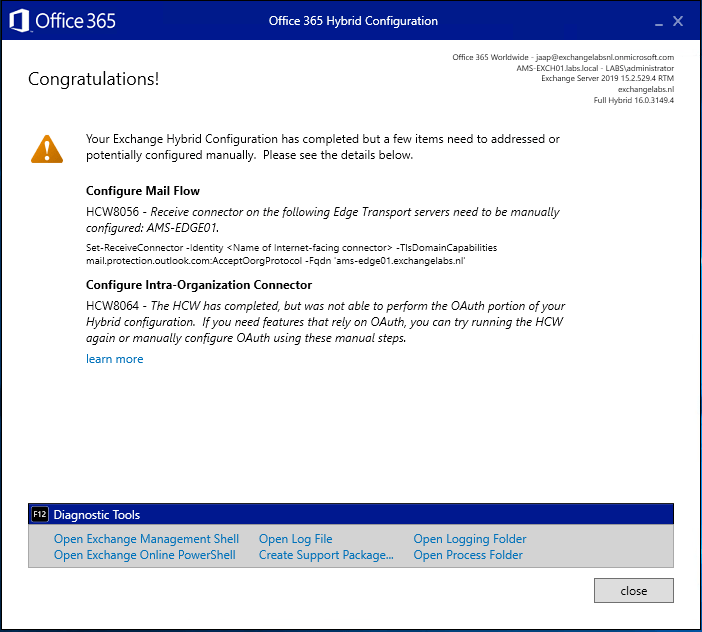The width and height of the screenshot is (702, 632).
Task: Click the Congratulations heading
Action: pos(93,79)
